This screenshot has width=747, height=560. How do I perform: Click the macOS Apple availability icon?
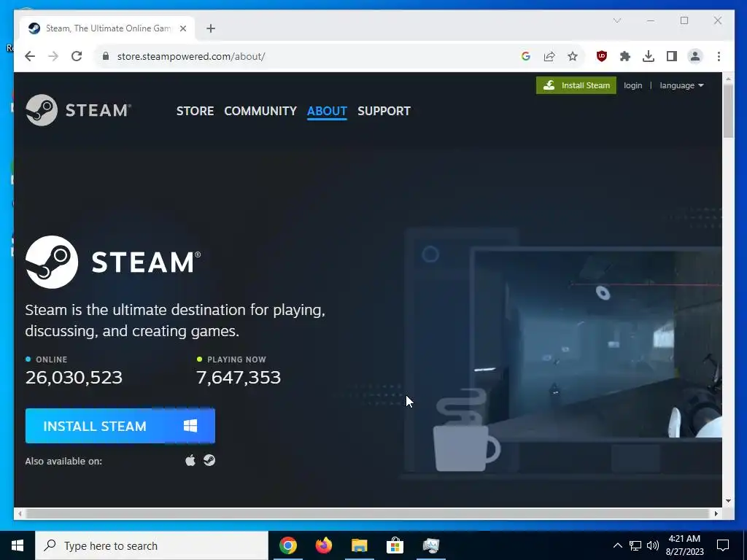190,461
